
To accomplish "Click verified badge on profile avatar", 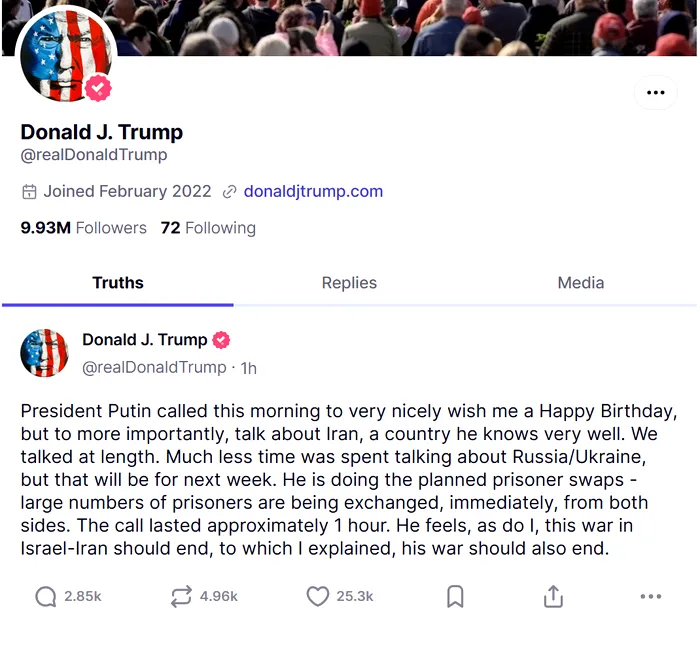I will [x=97, y=89].
